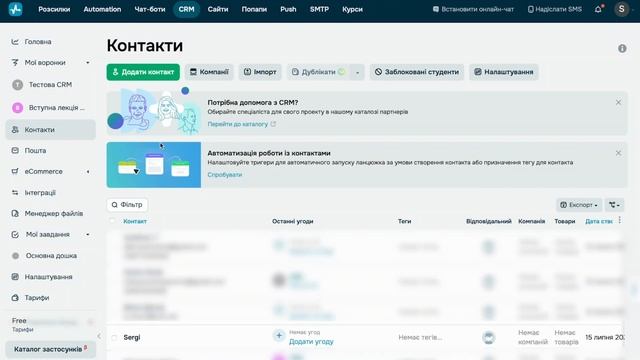Open the table columns options menu
Viewport: 640px width, 360px height.
tap(620, 220)
